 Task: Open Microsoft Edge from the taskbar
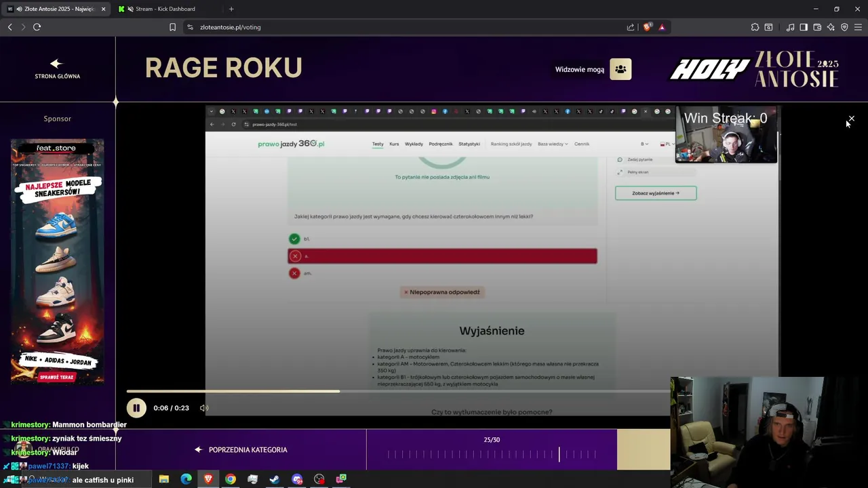186,479
